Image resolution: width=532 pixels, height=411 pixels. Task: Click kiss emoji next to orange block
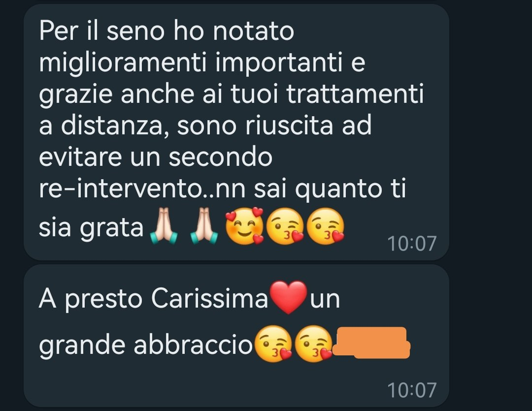click(313, 344)
